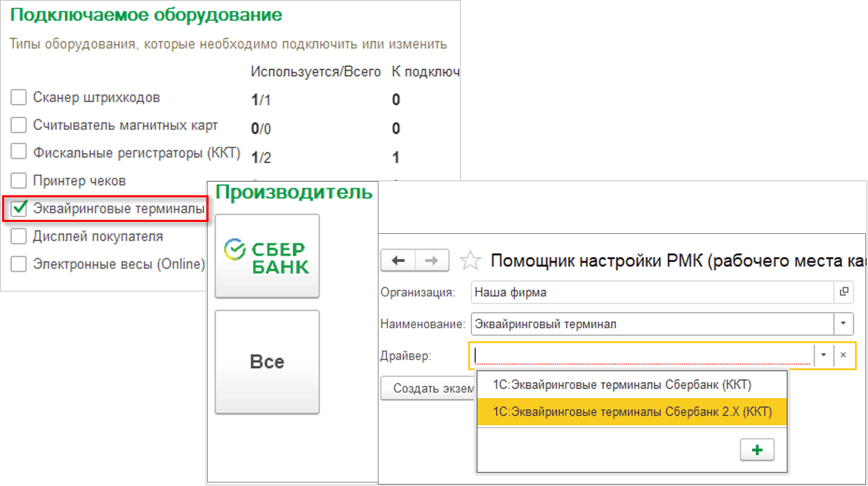
Task: Expand the Драйвер dropdown arrow
Action: coord(824,355)
